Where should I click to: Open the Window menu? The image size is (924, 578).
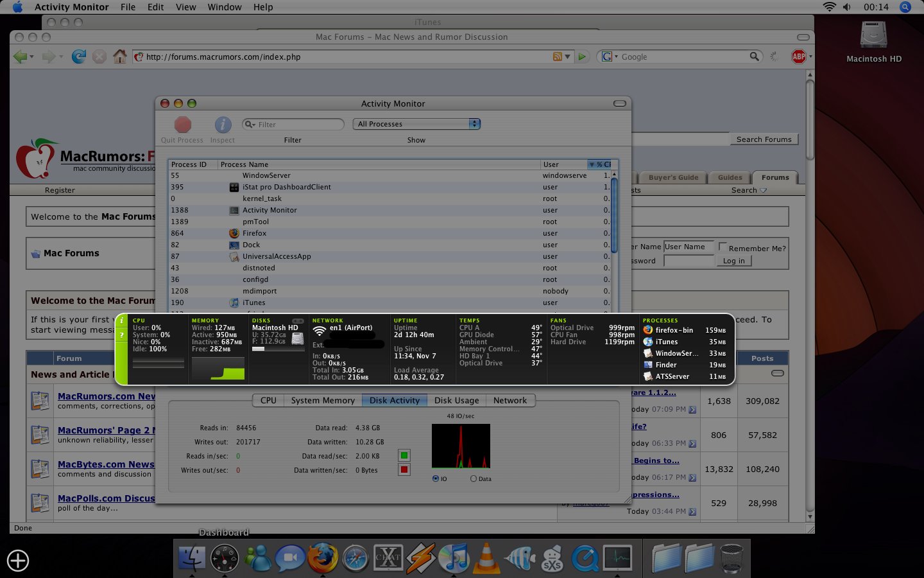click(x=225, y=7)
